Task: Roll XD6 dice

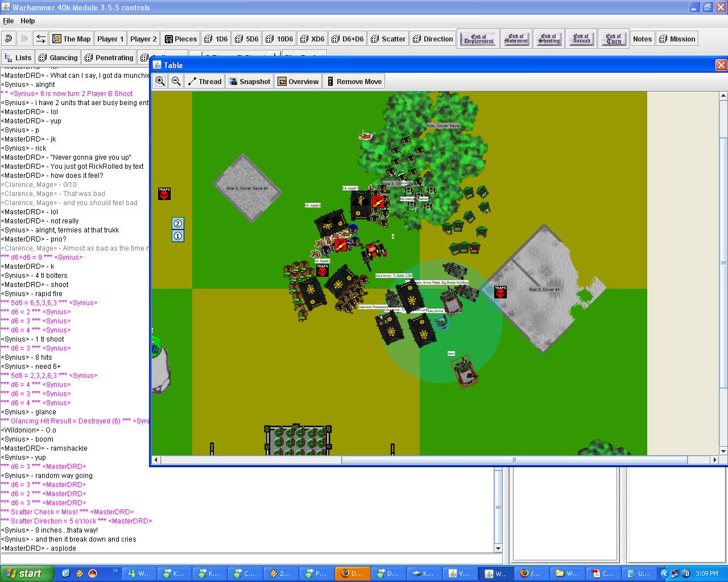Action: [x=312, y=39]
